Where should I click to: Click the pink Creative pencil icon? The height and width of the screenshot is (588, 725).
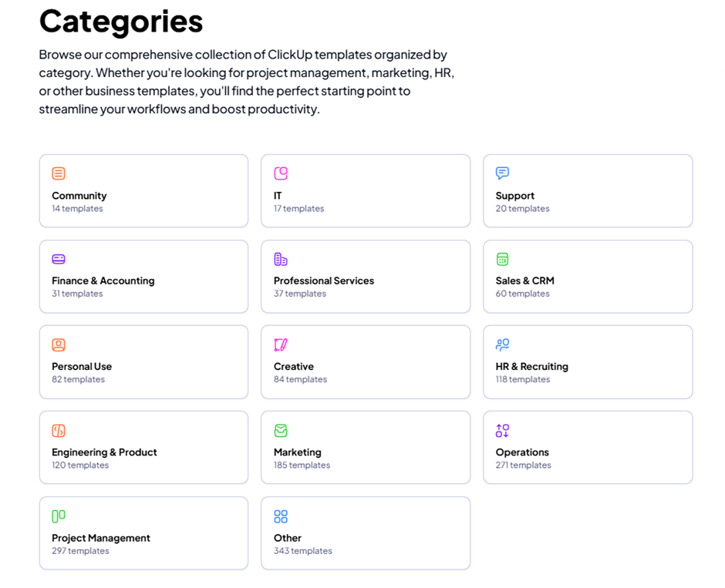coord(281,344)
